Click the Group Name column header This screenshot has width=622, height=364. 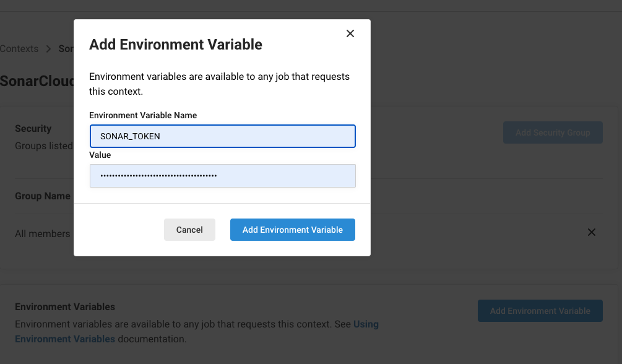[43, 196]
